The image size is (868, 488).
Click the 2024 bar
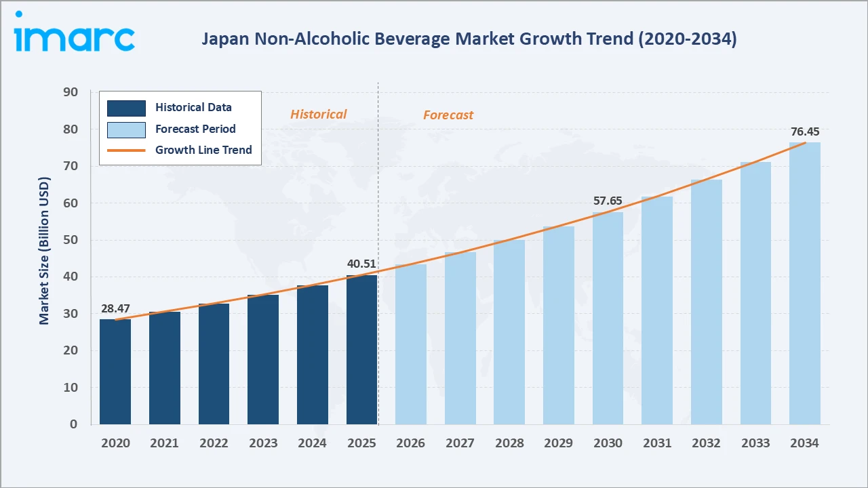[x=313, y=354]
